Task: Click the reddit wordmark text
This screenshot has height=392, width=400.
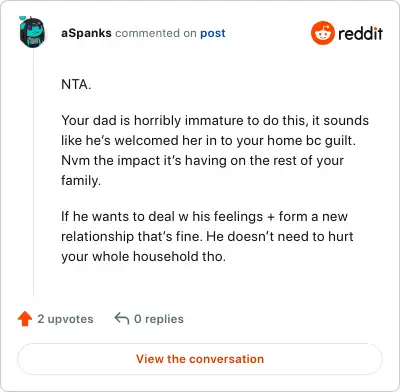Action: point(360,33)
